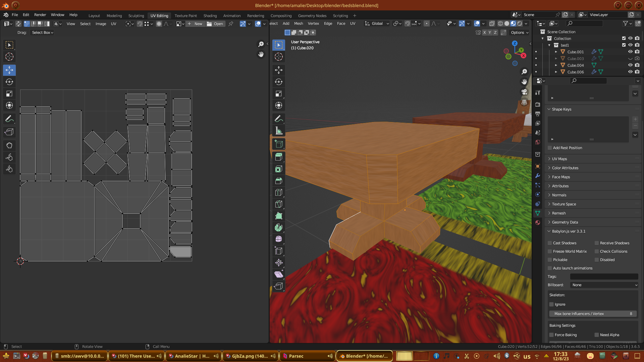The width and height of the screenshot is (644, 362).
Task: Click the New image button
Action: pos(195,24)
